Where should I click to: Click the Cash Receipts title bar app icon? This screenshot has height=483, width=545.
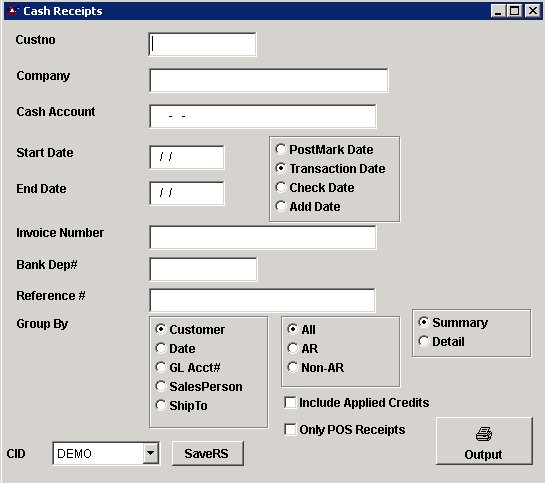click(x=13, y=11)
